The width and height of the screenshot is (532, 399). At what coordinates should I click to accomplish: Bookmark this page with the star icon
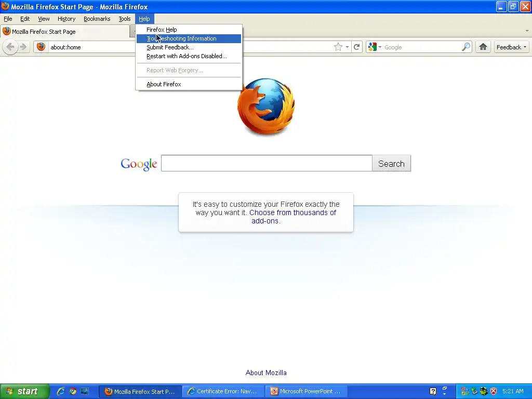point(338,47)
